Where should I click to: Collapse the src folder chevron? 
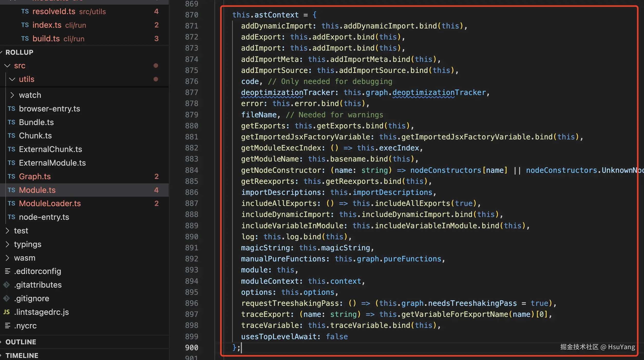pyautogui.click(x=7, y=66)
